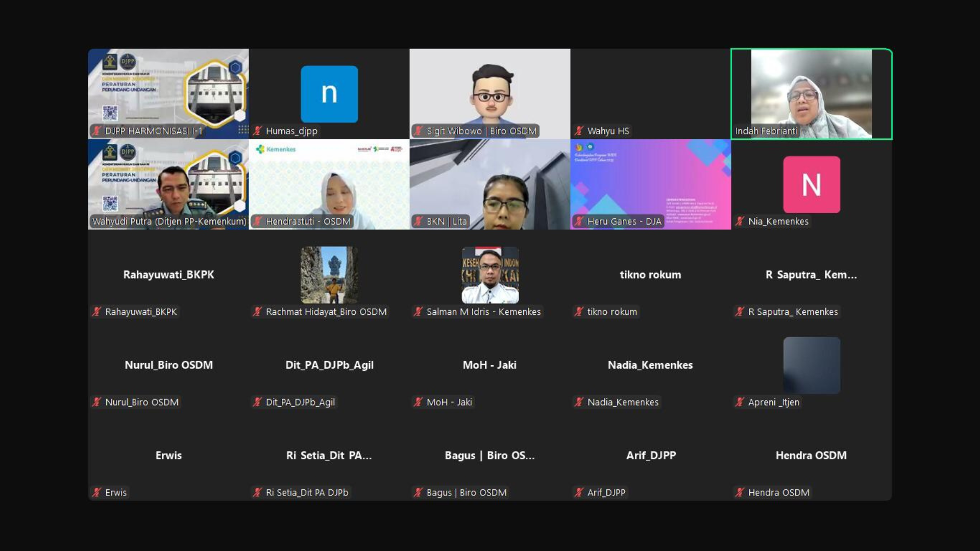The width and height of the screenshot is (980, 551).
Task: Select the Hendrastuti - OSDM video tile
Action: pyautogui.click(x=329, y=184)
